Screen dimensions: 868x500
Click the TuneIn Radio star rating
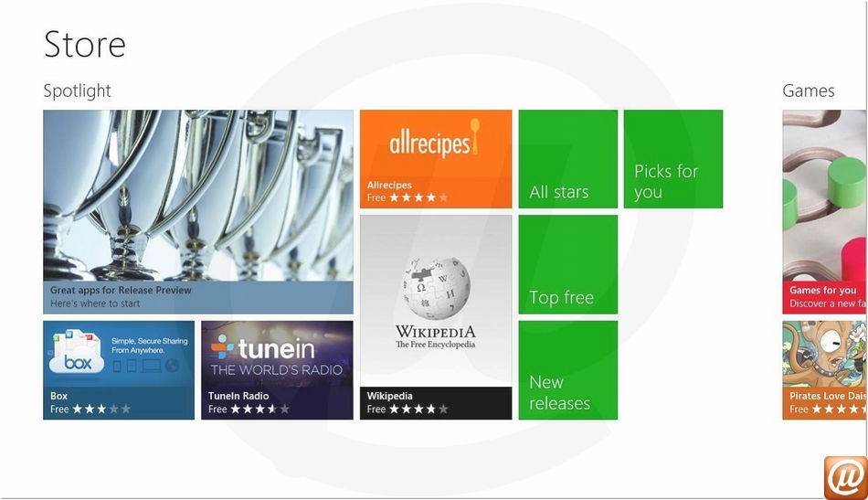pos(259,410)
